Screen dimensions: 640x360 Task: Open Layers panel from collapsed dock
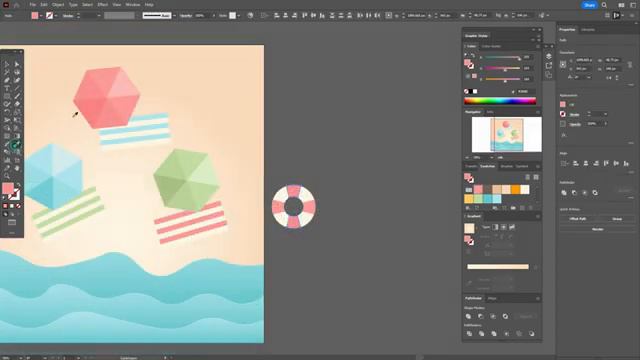[x=549, y=56]
